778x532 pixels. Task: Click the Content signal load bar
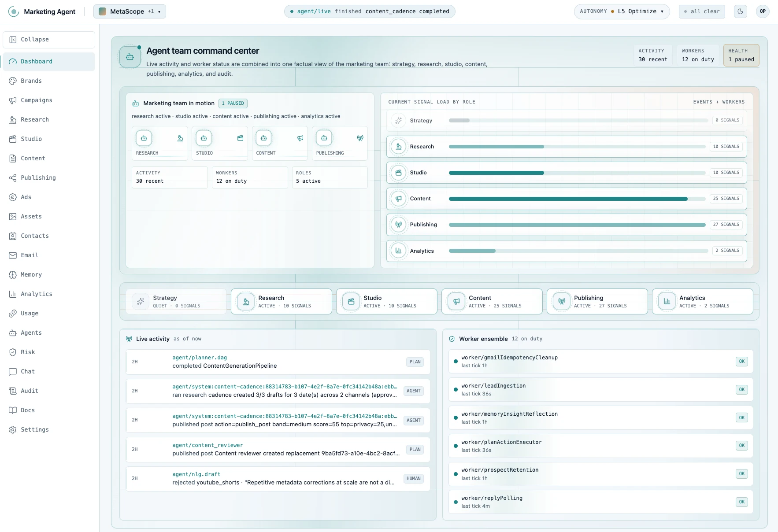click(578, 199)
